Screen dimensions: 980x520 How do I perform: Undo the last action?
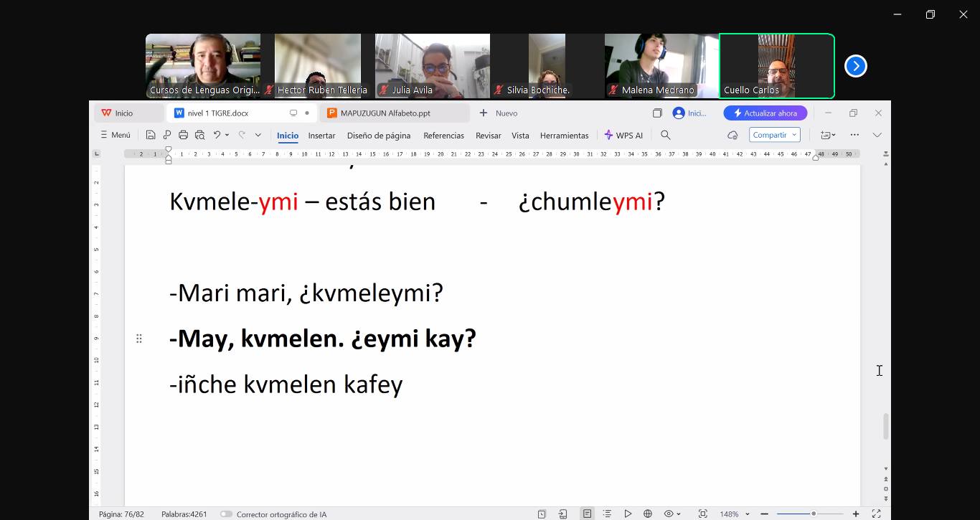coord(217,135)
